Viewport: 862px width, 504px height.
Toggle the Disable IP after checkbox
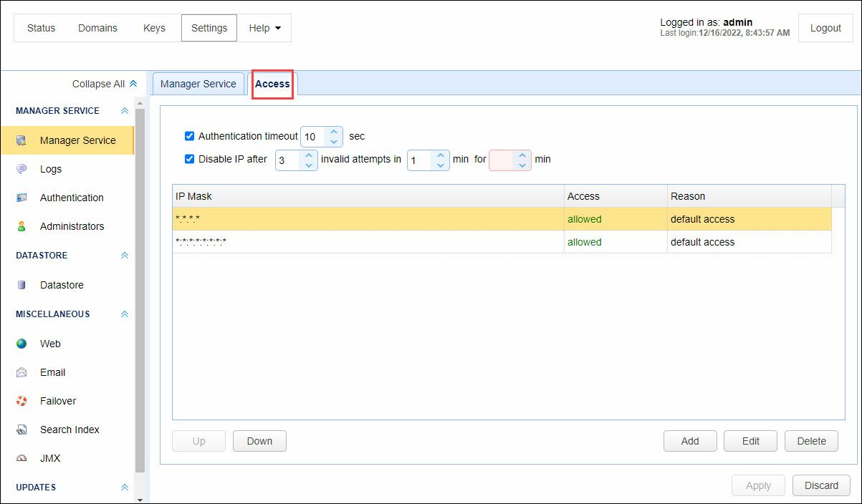(190, 159)
